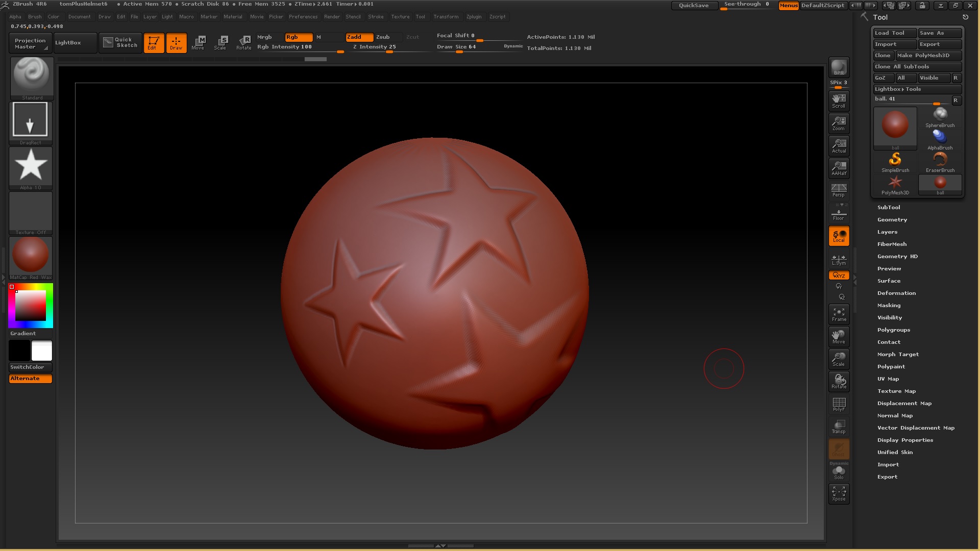Expand the Polypaint subpalette

(x=891, y=367)
